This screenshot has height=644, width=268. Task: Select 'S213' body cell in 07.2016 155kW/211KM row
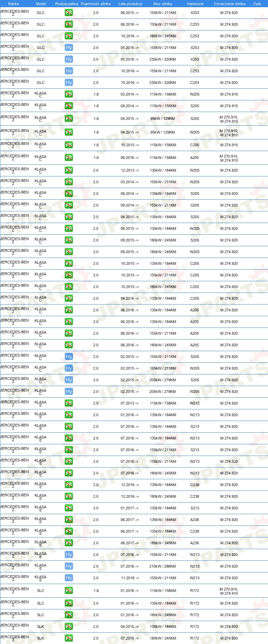click(x=195, y=450)
